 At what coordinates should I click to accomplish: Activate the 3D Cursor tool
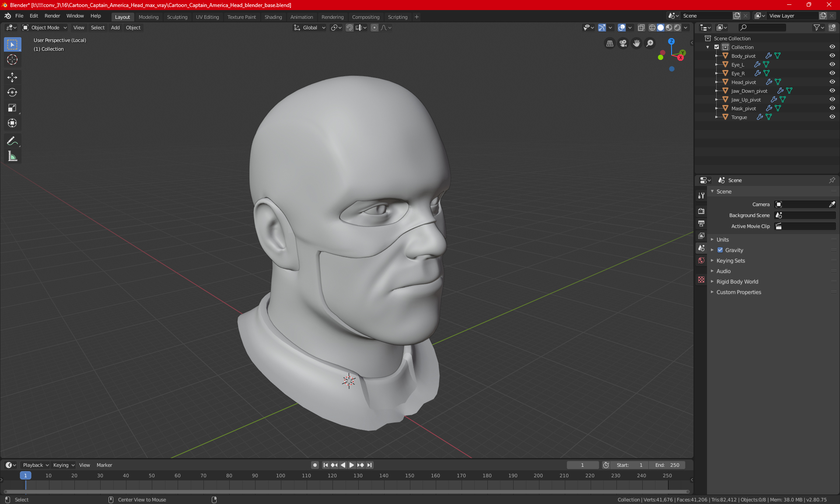click(12, 59)
